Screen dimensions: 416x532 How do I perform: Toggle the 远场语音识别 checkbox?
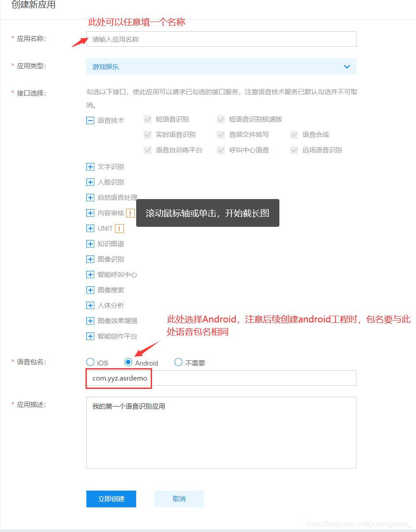pos(294,150)
